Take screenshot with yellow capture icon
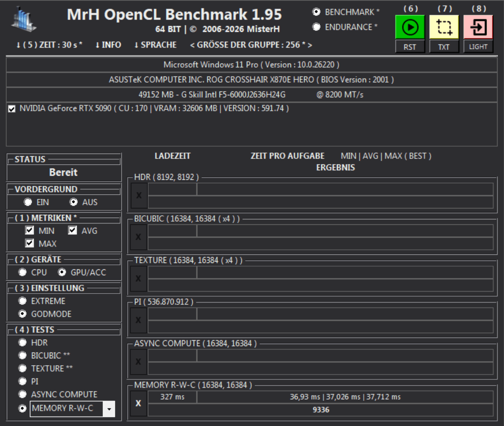The width and height of the screenshot is (504, 426). point(444,27)
